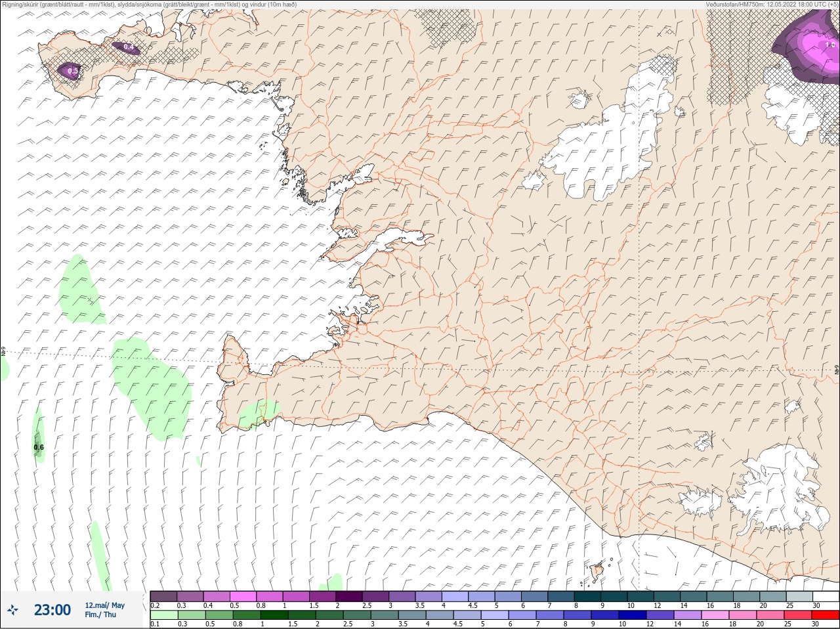Click the 0.6 rainfall value label over the sea
Screen dimensions: 840x629
click(x=39, y=447)
